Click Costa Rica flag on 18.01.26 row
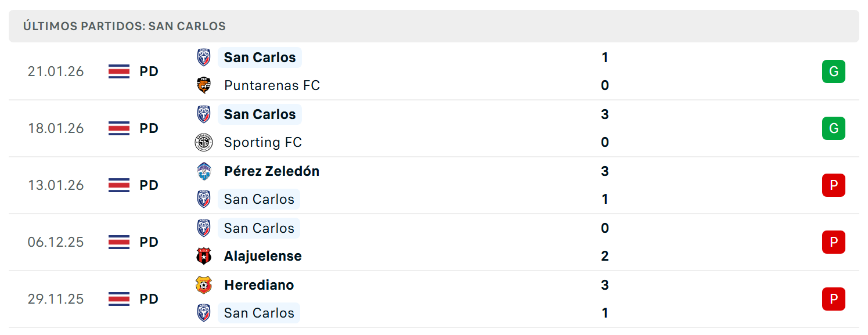The image size is (868, 335). pyautogui.click(x=119, y=128)
